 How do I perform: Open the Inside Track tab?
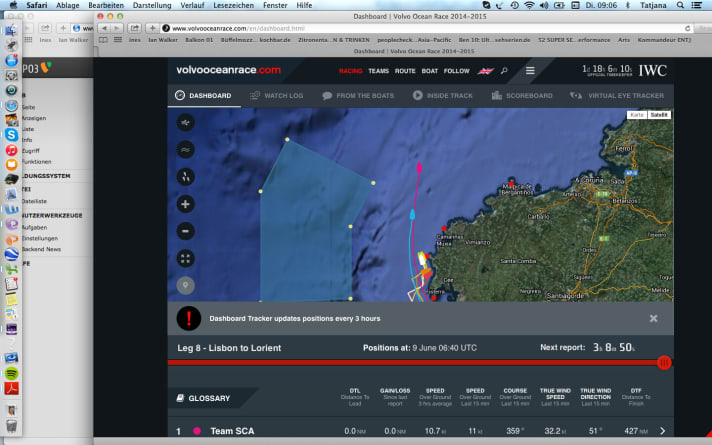pyautogui.click(x=443, y=95)
